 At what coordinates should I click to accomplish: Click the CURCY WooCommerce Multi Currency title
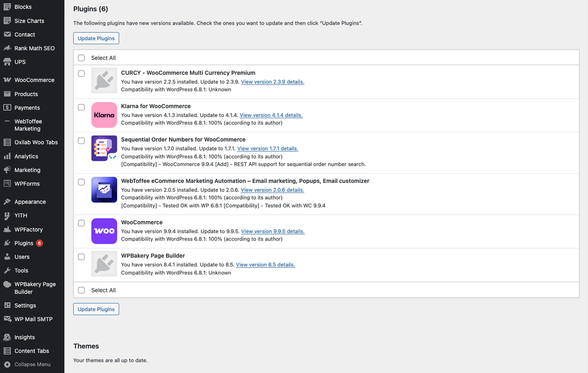[x=188, y=73]
